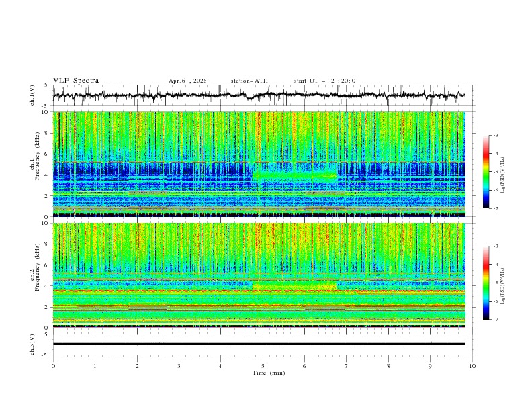The height and width of the screenshot is (411, 532).
Task: Click the "10" kHz tick of ch.2 spectrogram
Action: click(46, 223)
